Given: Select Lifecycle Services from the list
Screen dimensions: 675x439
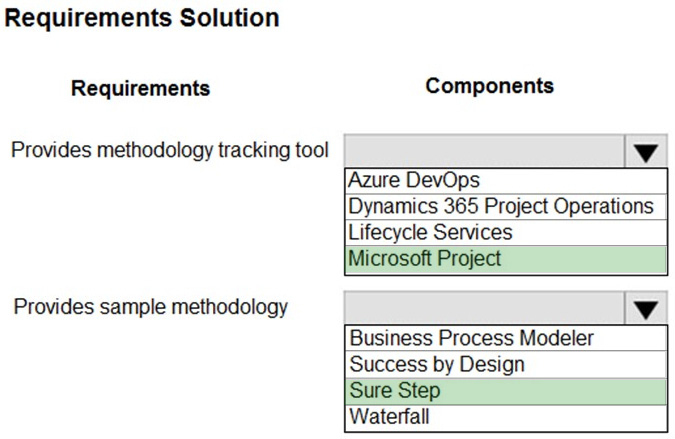Looking at the screenshot, I should 430,233.
